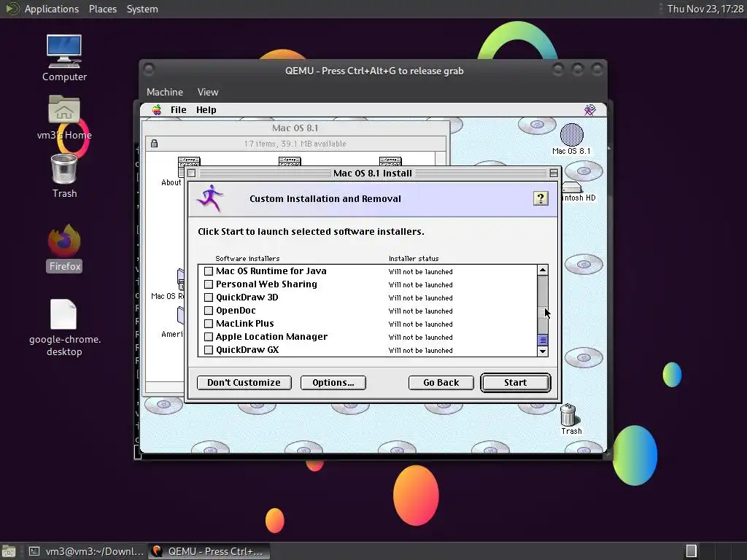Viewport: 747px width, 560px height.
Task: Click the Don't Customize button
Action: 244,382
